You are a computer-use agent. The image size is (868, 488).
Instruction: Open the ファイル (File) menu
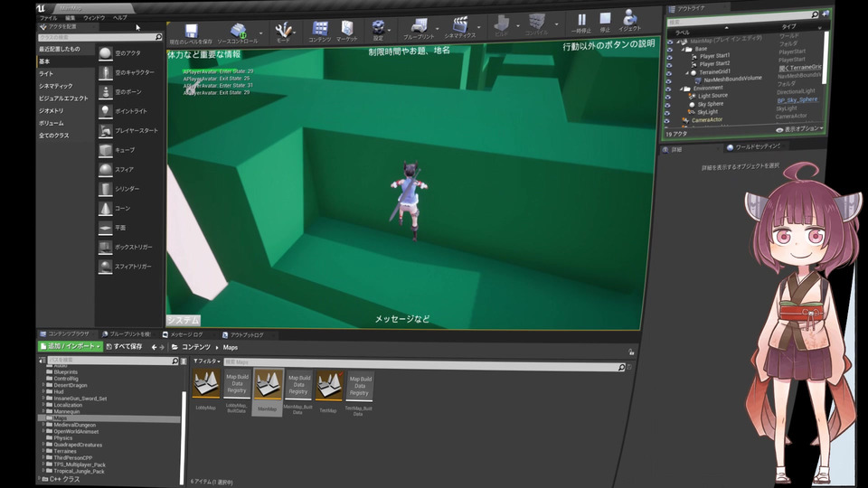pos(48,18)
